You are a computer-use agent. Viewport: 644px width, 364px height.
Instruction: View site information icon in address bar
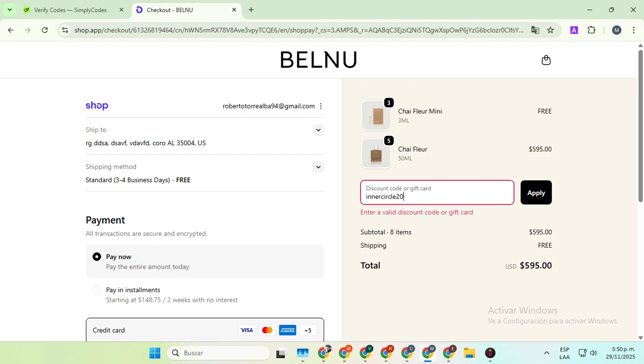tap(65, 30)
